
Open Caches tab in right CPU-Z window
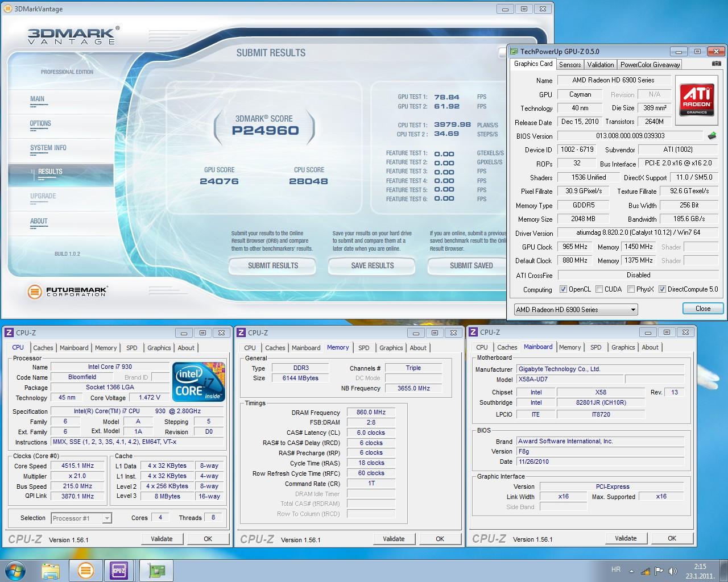click(x=507, y=347)
